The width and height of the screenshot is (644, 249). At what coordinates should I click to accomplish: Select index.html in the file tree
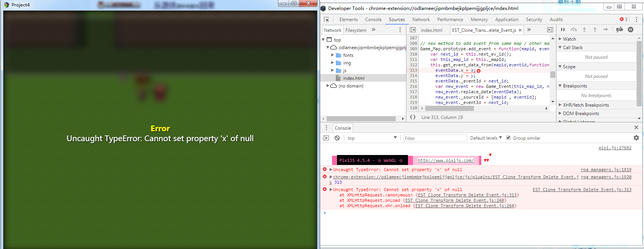(363, 78)
